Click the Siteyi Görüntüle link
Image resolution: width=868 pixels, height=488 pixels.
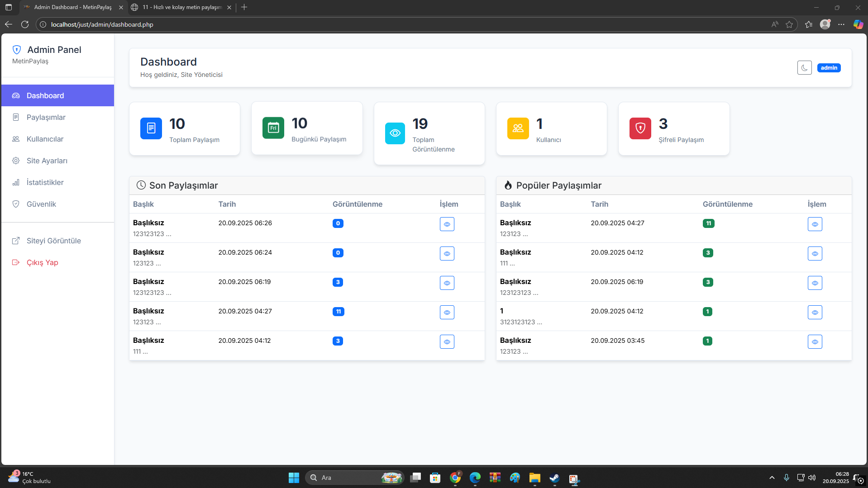[x=53, y=241]
